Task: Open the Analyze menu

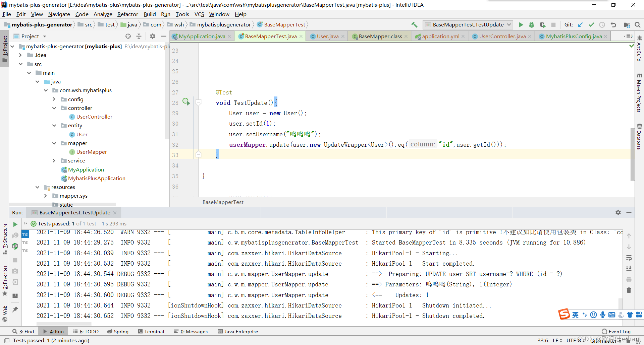Action: point(103,14)
